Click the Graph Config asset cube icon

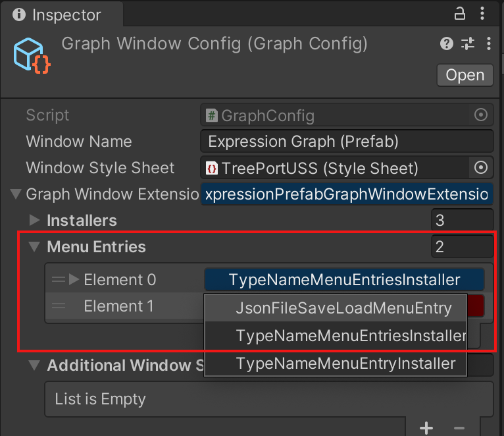[x=32, y=56]
